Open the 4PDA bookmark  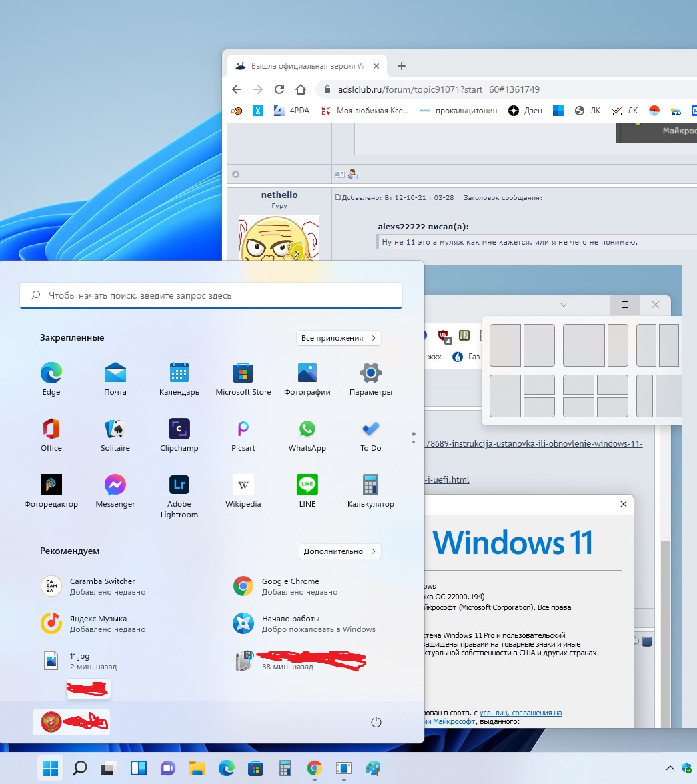coord(292,111)
